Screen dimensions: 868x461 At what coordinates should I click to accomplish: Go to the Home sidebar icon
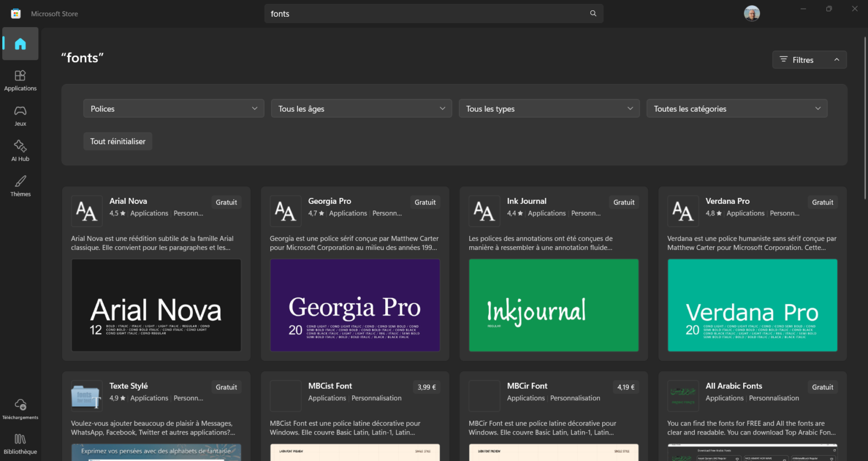(20, 44)
